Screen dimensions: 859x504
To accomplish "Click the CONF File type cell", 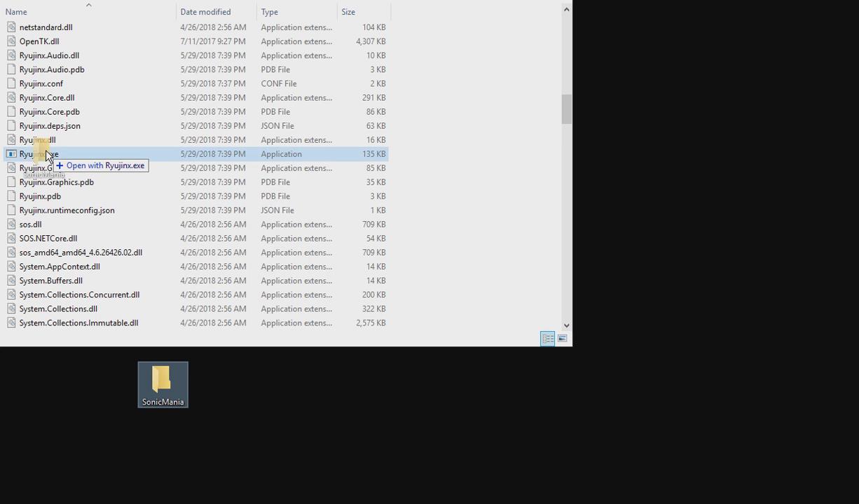I will tap(279, 83).
